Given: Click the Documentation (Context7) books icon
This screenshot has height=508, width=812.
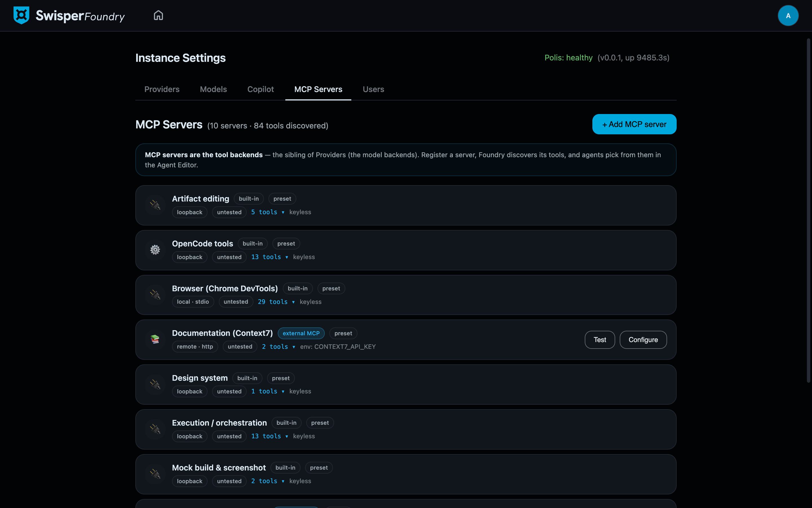Looking at the screenshot, I should tap(155, 339).
